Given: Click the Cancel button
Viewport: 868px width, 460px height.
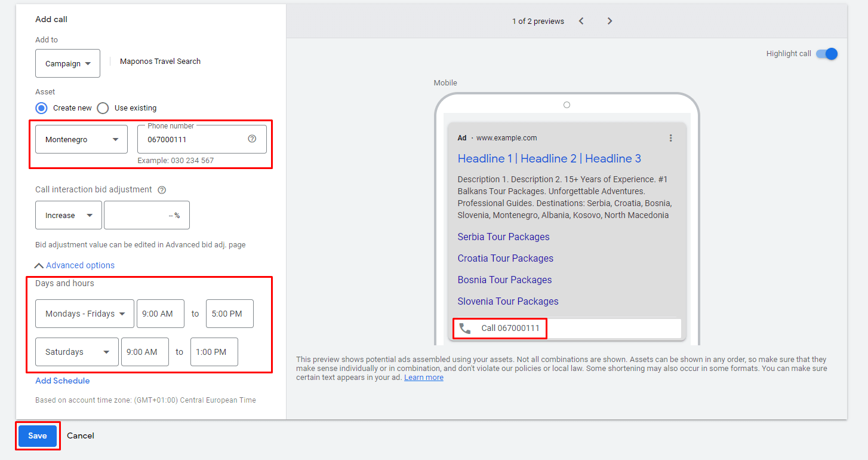Looking at the screenshot, I should 81,436.
